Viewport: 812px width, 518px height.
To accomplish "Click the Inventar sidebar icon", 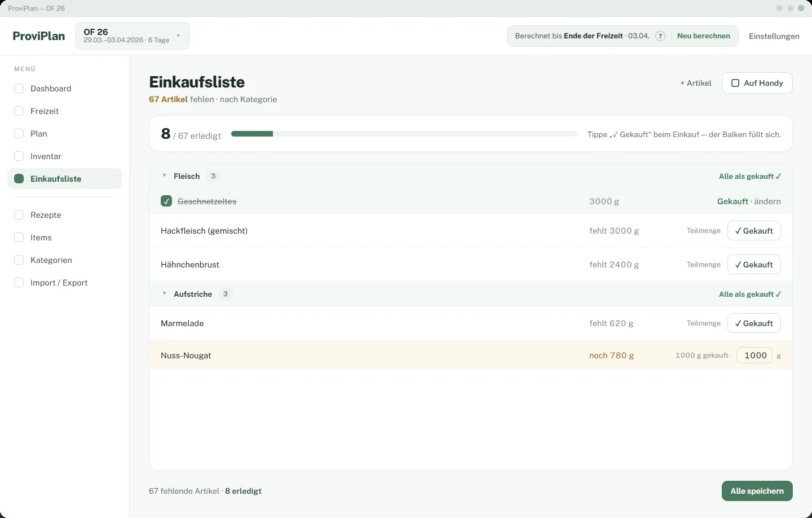I will coord(19,156).
